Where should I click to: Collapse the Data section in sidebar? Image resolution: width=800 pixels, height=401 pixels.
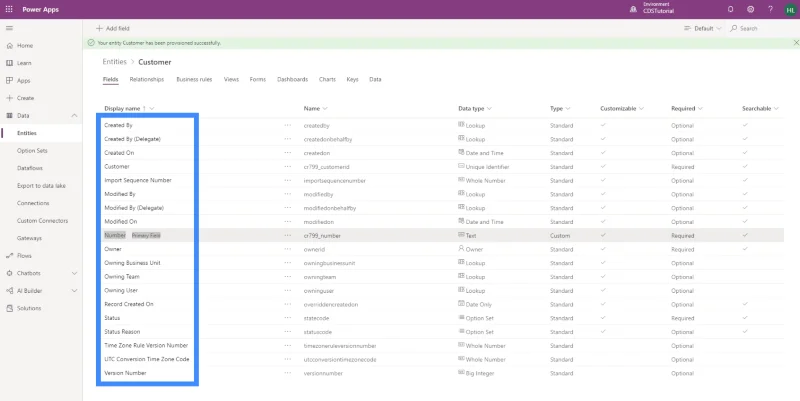[x=74, y=116]
